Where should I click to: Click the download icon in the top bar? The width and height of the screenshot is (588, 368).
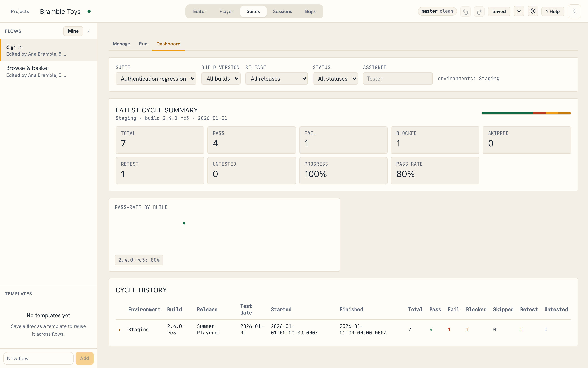coord(519,11)
